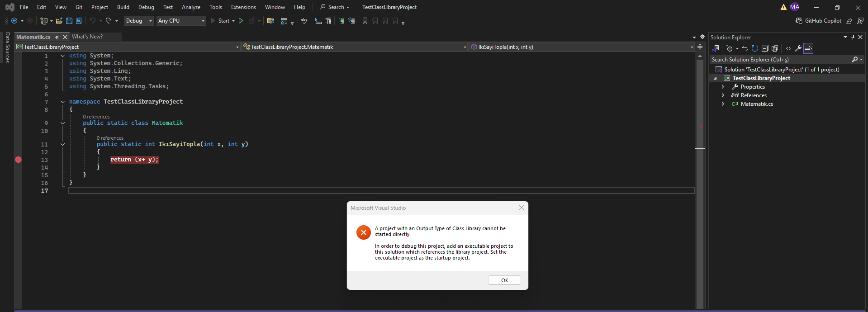Click View Code icon in Solution Explorer

click(788, 48)
